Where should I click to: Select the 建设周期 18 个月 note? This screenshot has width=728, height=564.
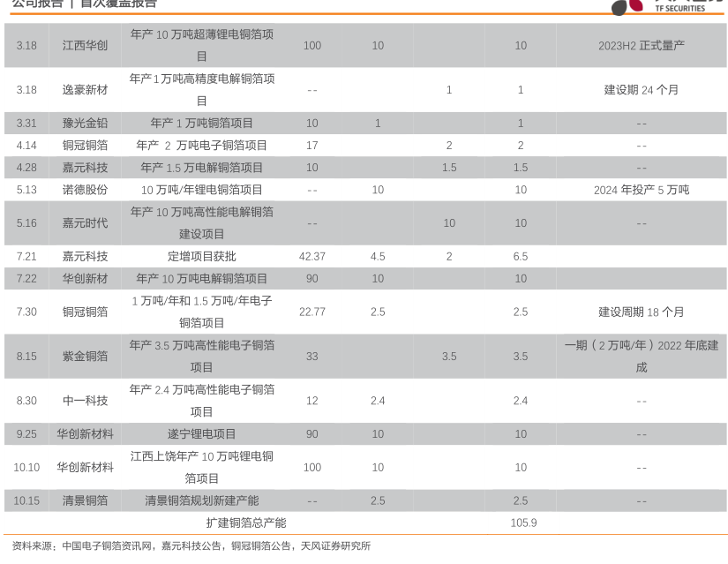coord(642,312)
